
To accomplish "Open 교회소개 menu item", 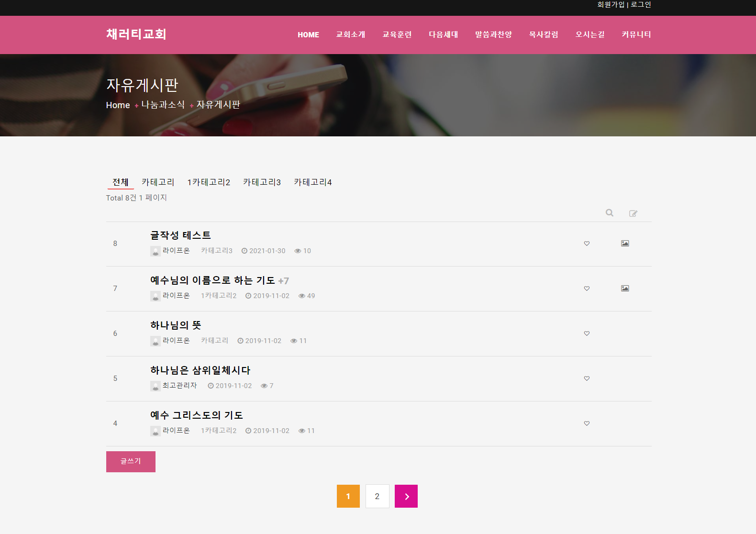I will pyautogui.click(x=350, y=35).
